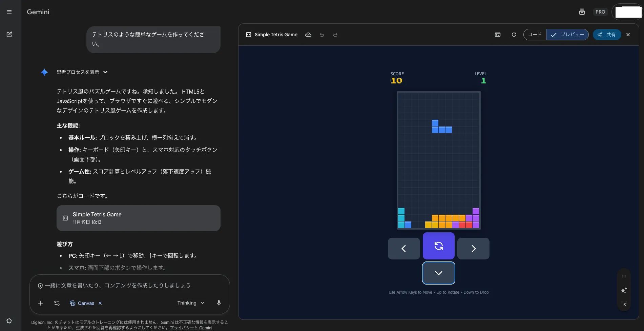This screenshot has width=644, height=331.
Task: Open the hamburger main menu
Action: click(9, 12)
